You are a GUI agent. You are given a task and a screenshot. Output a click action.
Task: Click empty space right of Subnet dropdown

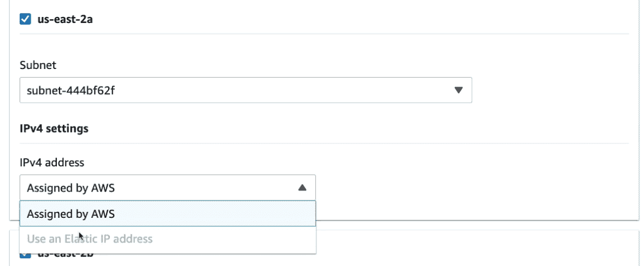(547, 90)
